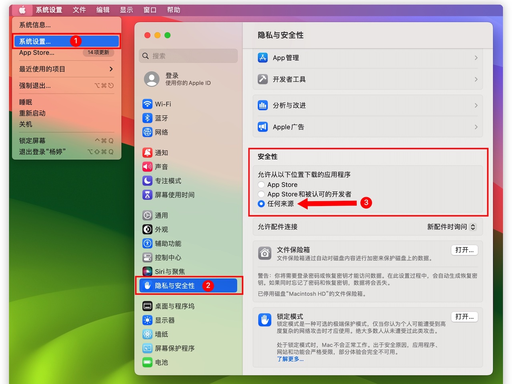Click the 控制中心 icon in sidebar
The image size is (512, 384).
[147, 257]
